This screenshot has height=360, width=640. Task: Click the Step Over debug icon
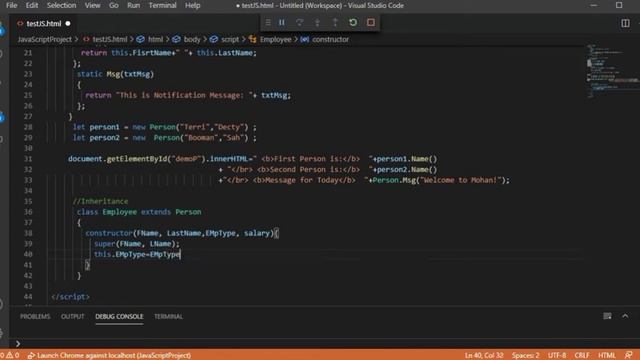click(x=300, y=22)
